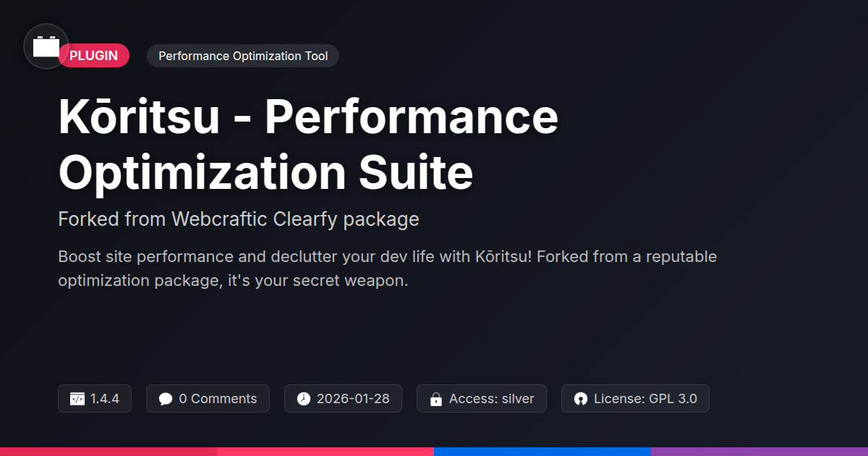The height and width of the screenshot is (456, 868).
Task: Click the Forked from Webcraftic Clearfy subtitle
Action: click(x=239, y=219)
